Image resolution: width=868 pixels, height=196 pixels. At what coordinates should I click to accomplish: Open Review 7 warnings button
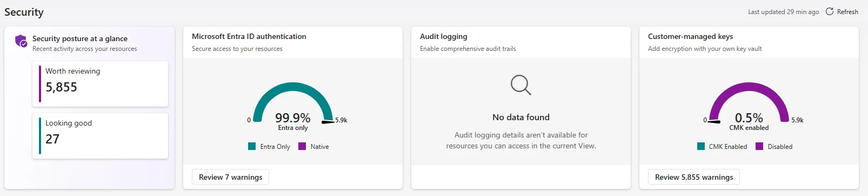click(x=230, y=177)
